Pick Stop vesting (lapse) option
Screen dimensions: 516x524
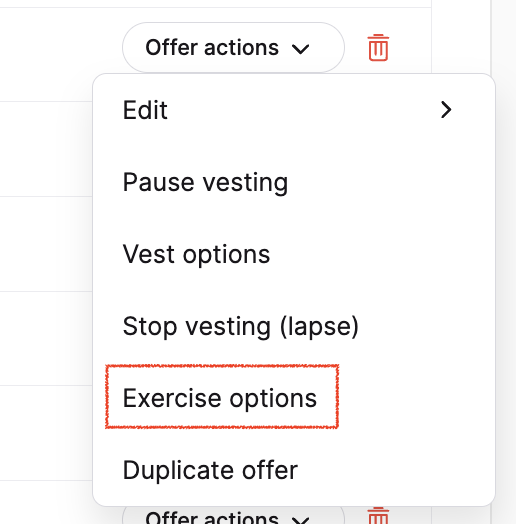pyautogui.click(x=294, y=326)
